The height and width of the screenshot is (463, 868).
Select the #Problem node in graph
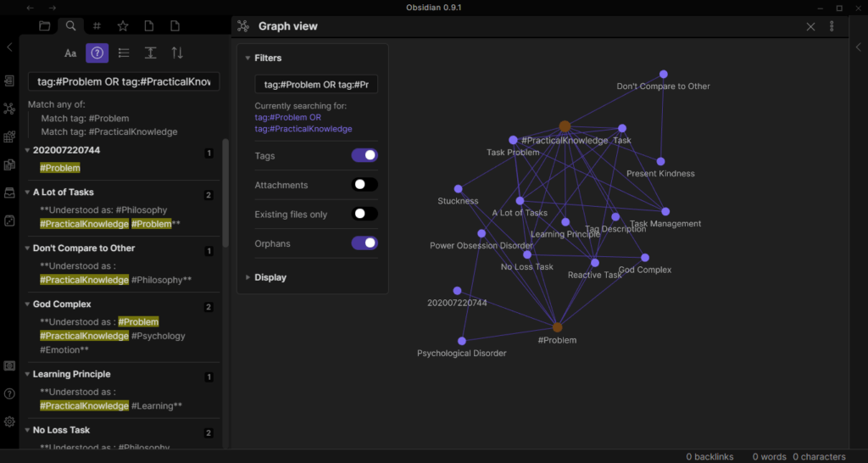tap(557, 327)
